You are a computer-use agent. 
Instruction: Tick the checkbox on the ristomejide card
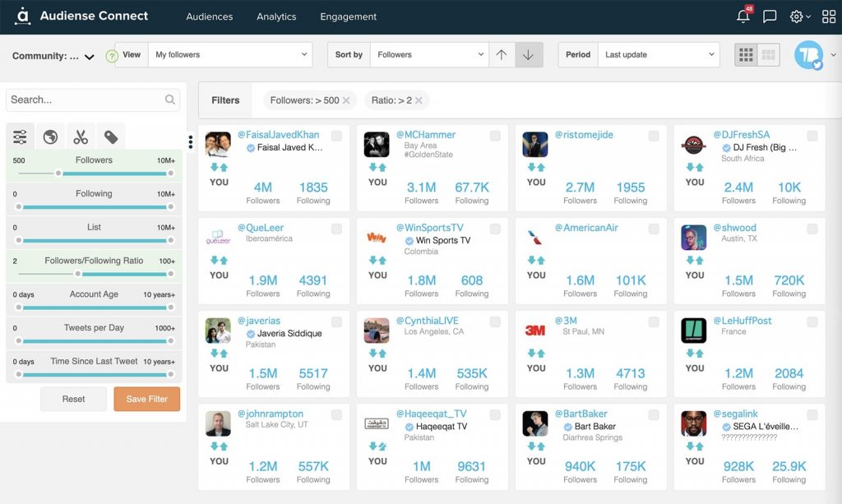point(654,136)
